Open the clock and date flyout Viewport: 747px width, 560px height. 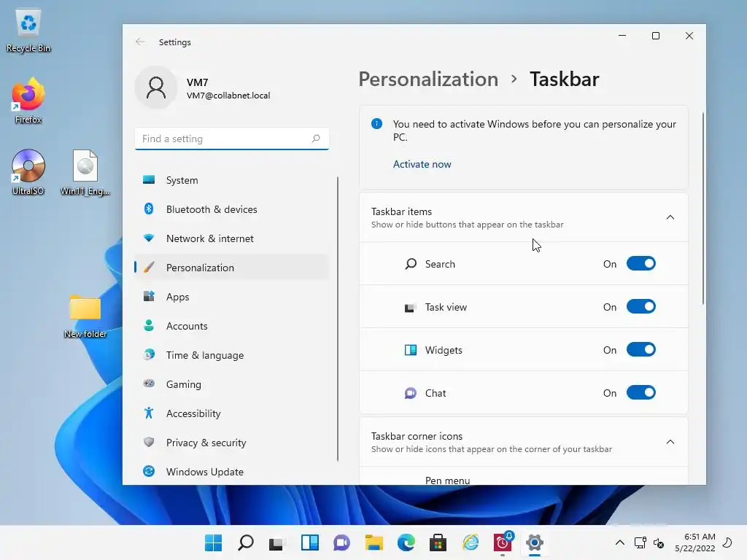click(x=695, y=542)
